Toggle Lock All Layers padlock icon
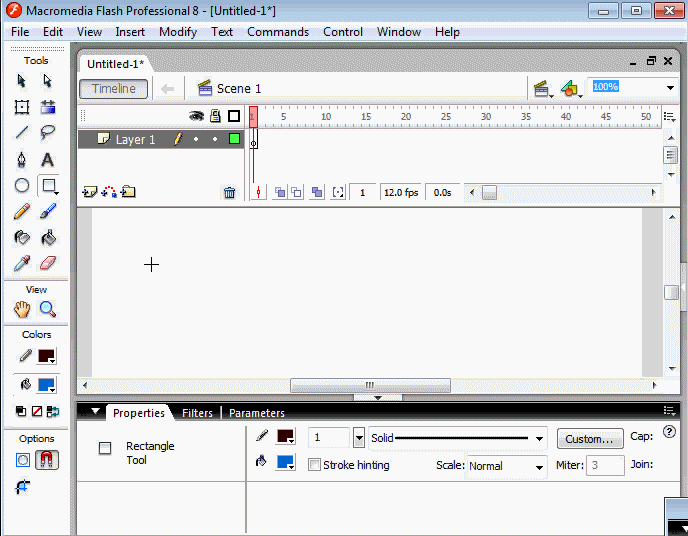The width and height of the screenshot is (688, 536). (215, 116)
